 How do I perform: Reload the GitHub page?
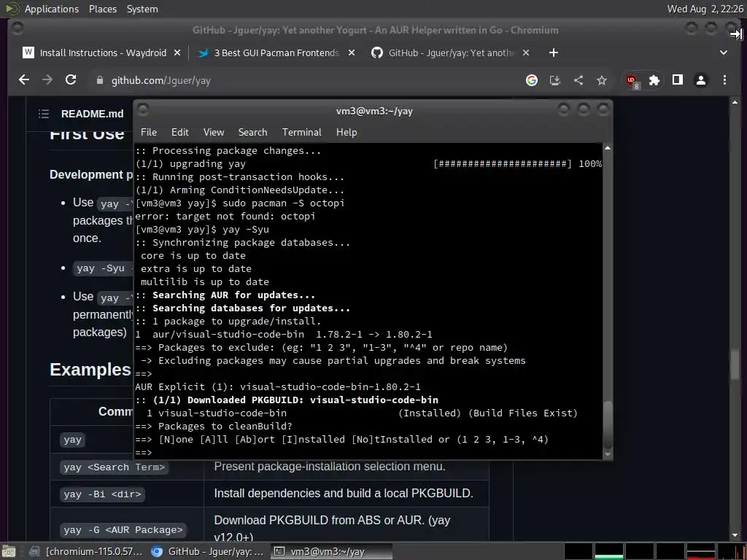[x=71, y=80]
